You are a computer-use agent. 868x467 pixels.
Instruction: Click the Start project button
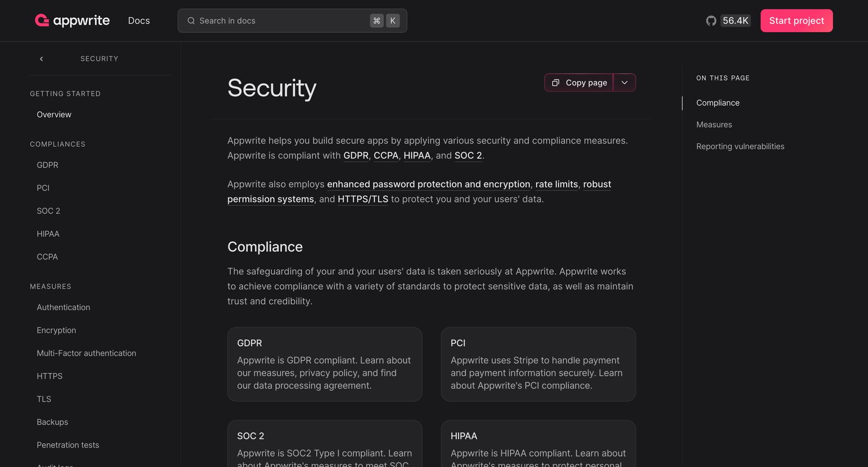pyautogui.click(x=796, y=21)
